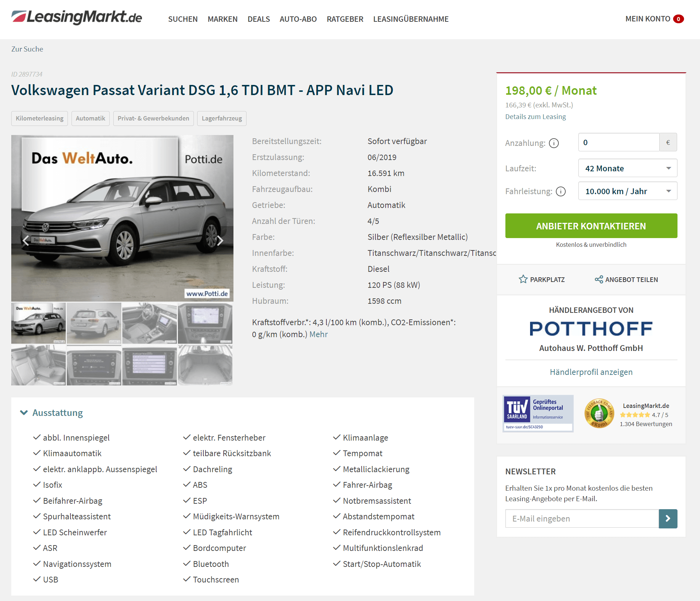Click the euro sign next to Anzahlung field
This screenshot has height=601, width=700.
[668, 142]
